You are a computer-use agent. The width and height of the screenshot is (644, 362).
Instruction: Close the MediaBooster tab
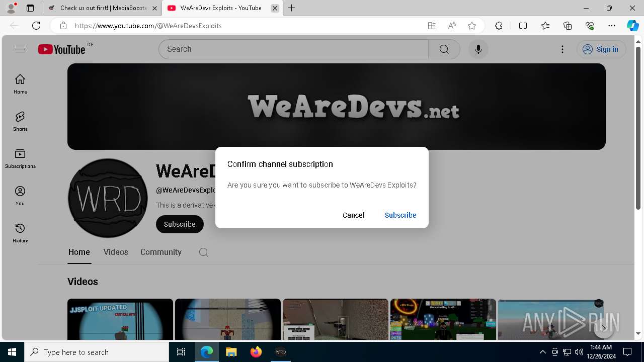coord(154,8)
